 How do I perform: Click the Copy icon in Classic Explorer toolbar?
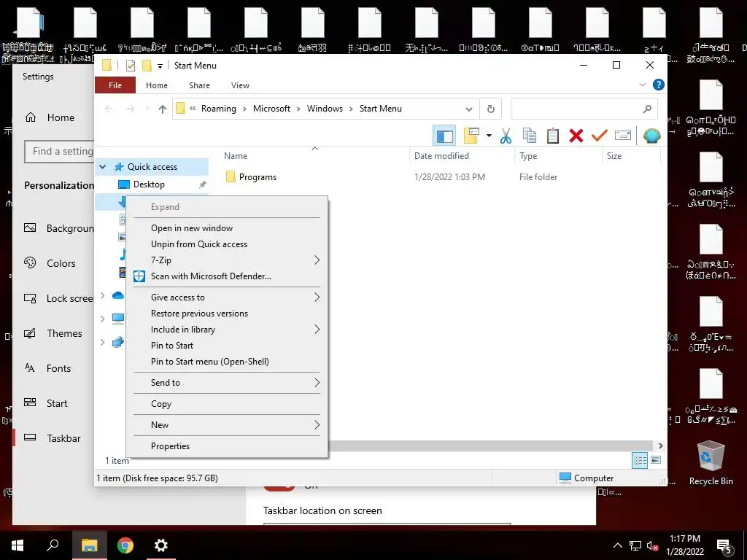point(530,136)
